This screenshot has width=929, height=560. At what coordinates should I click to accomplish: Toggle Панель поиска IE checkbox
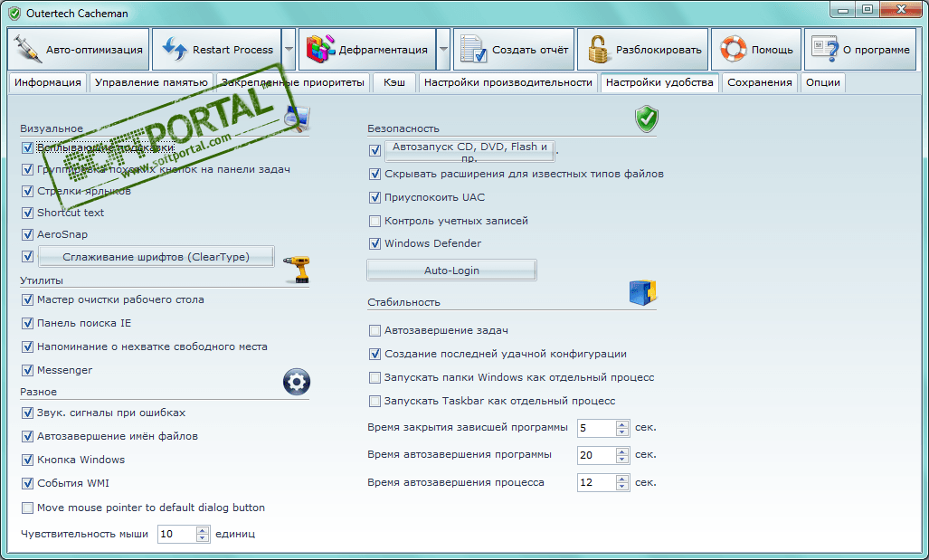point(27,323)
